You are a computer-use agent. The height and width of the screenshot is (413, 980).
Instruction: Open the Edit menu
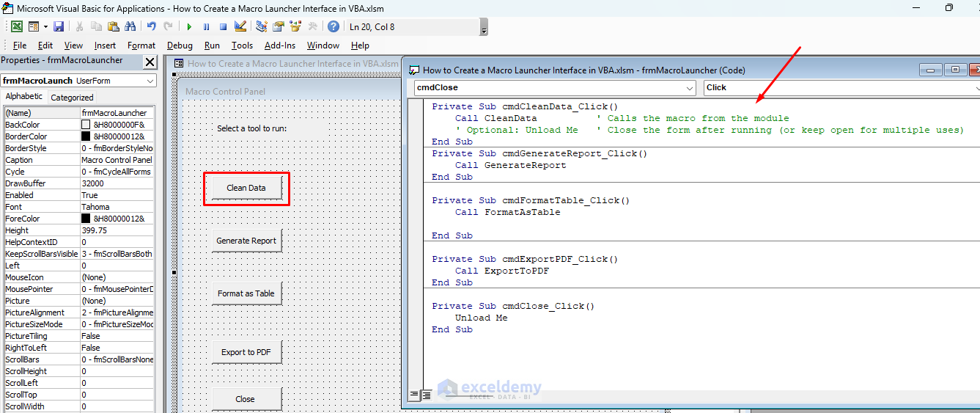[x=45, y=45]
